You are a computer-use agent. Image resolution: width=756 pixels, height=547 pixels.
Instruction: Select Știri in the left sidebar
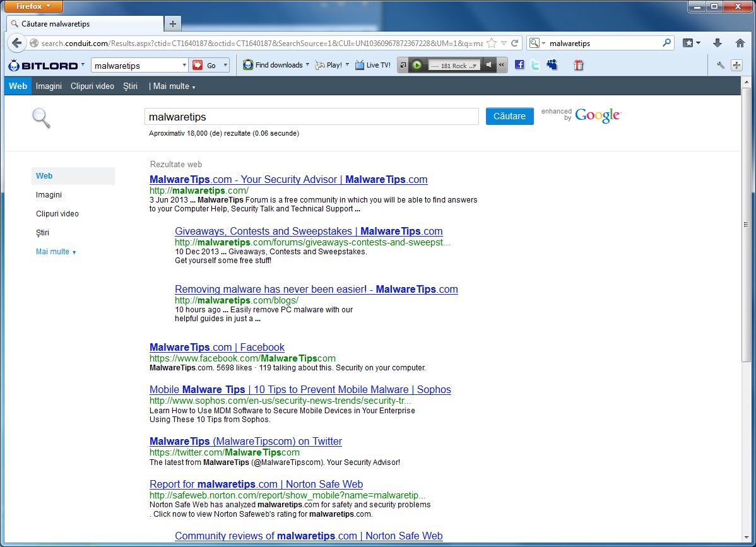point(42,232)
